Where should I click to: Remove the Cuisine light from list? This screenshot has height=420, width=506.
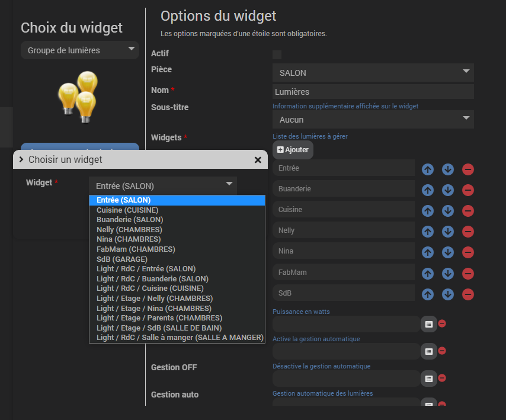(x=468, y=211)
